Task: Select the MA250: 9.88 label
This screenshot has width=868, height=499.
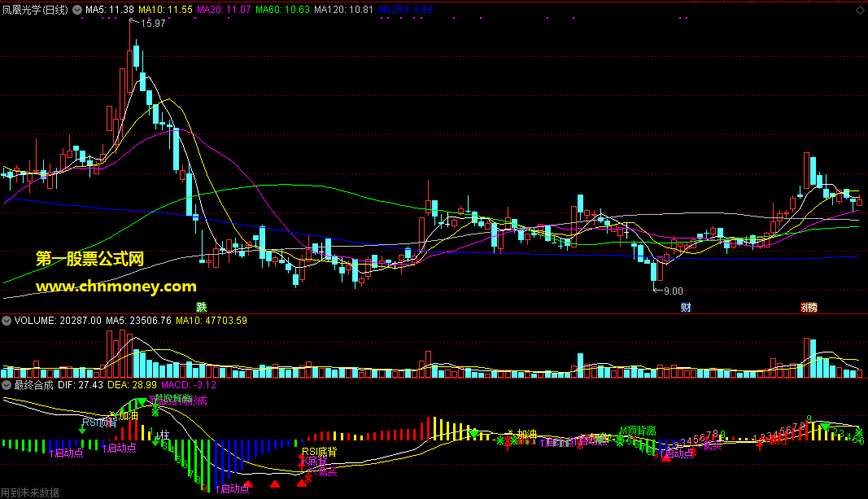Action: click(x=405, y=10)
